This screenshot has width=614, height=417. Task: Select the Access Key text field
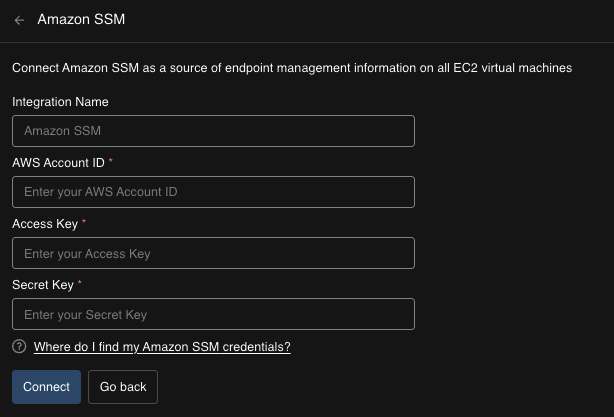213,254
